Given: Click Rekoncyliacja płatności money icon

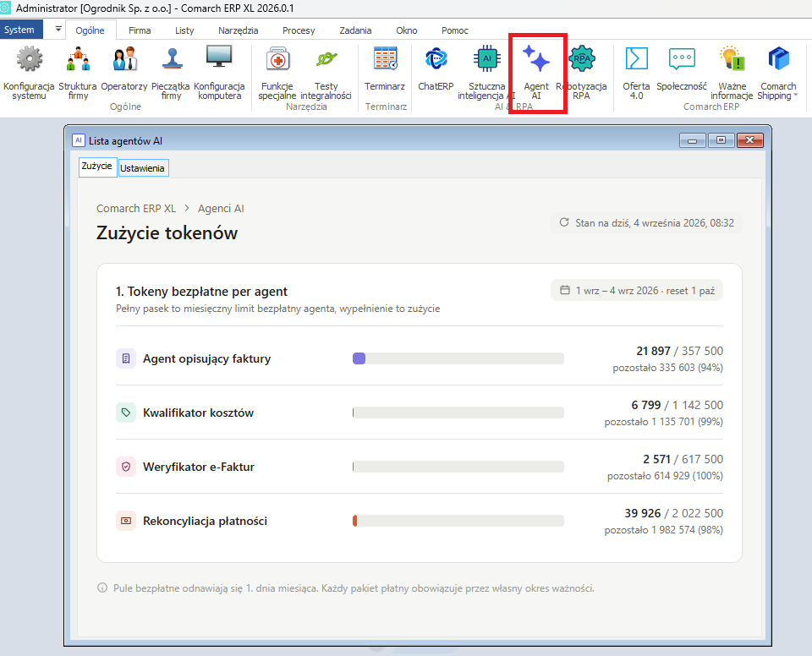Looking at the screenshot, I should (x=126, y=521).
